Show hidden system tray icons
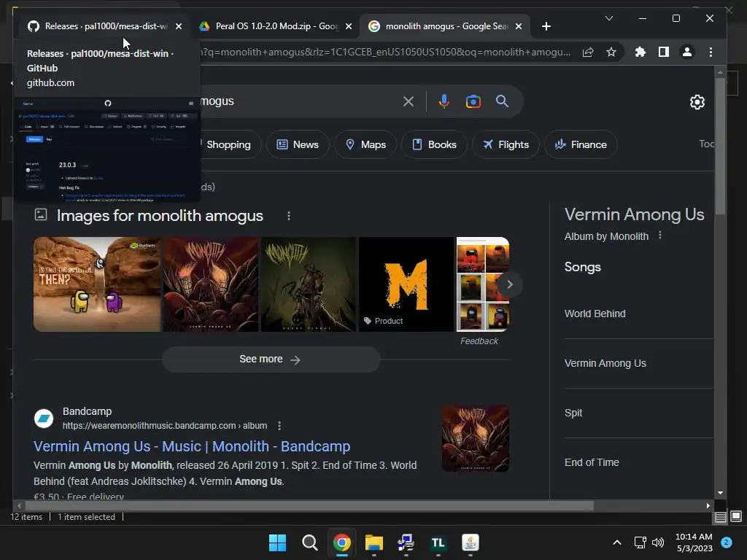 point(617,542)
